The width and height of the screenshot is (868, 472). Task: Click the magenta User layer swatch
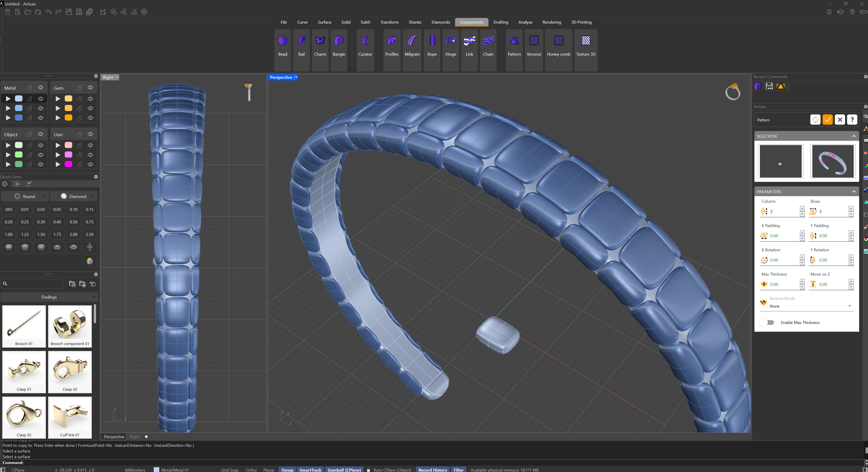68,164
